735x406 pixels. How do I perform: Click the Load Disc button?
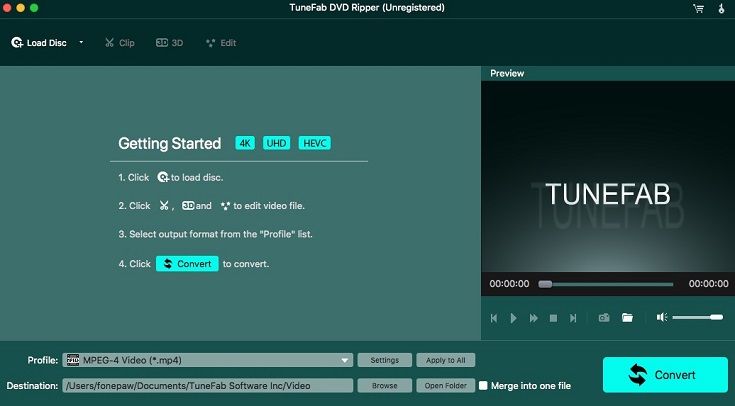(39, 43)
